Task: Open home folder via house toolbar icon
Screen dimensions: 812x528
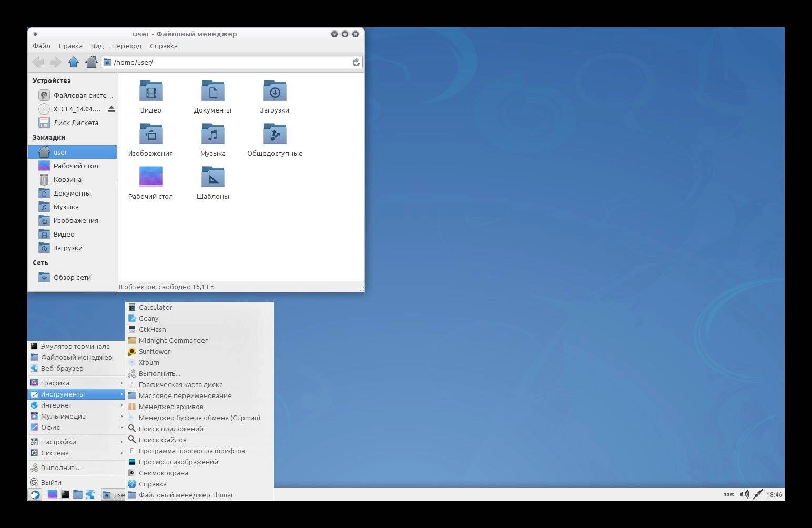Action: (92, 62)
